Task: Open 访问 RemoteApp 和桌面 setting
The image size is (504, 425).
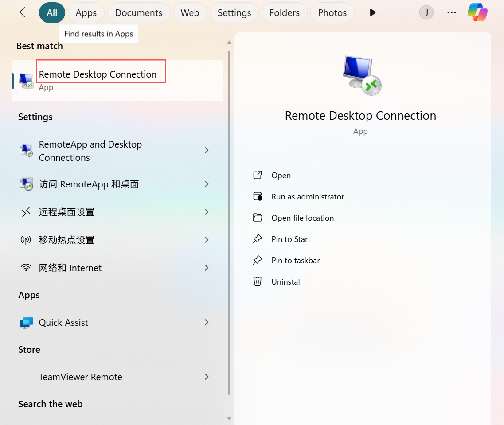Action: 117,184
